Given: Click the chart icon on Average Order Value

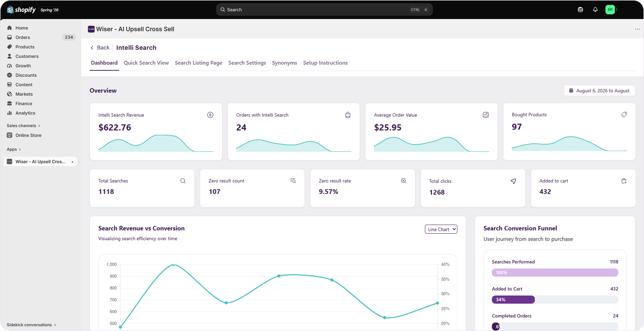Looking at the screenshot, I should (485, 115).
